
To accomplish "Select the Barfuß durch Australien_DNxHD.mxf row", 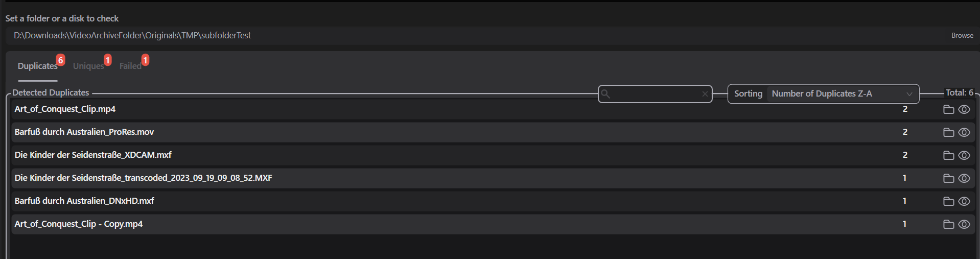I will [x=493, y=201].
